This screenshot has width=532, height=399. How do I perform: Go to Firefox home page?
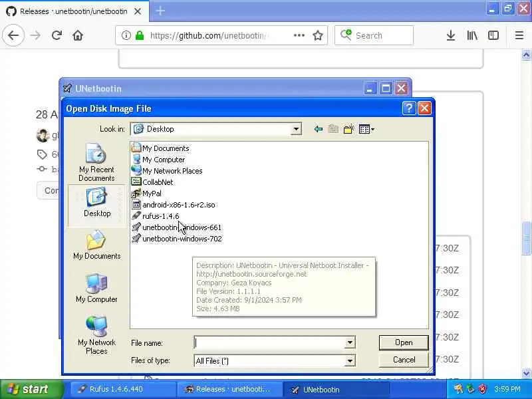click(x=78, y=35)
